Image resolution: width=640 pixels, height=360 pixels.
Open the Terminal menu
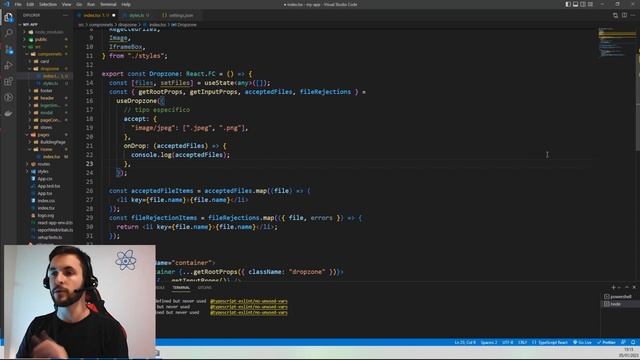(x=108, y=4)
